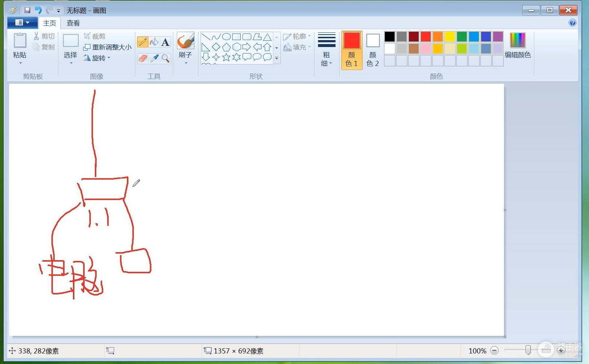Image resolution: width=589 pixels, height=364 pixels.
Task: Select the Color picker eyedropper tool
Action: point(154,58)
